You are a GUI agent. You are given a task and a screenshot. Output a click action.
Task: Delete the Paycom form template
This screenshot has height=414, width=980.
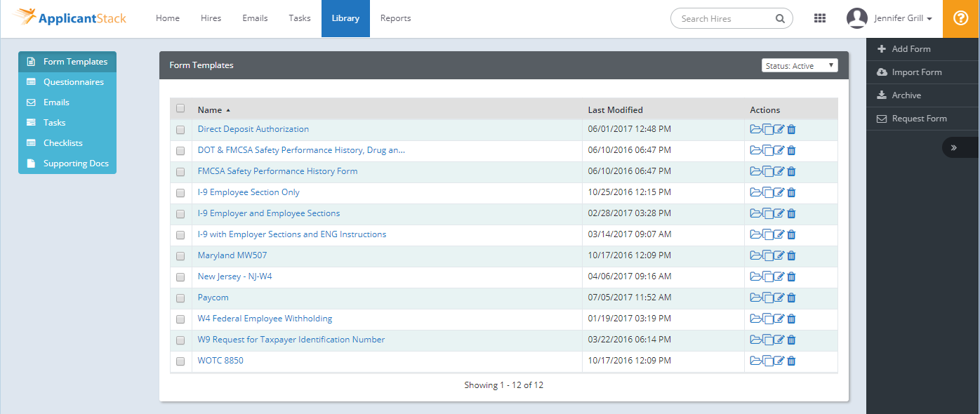click(791, 298)
